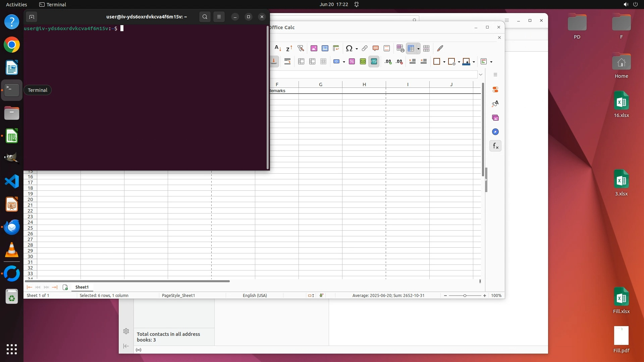The height and width of the screenshot is (362, 644).
Task: Open the Insert Hyperlink tool
Action: (365, 48)
